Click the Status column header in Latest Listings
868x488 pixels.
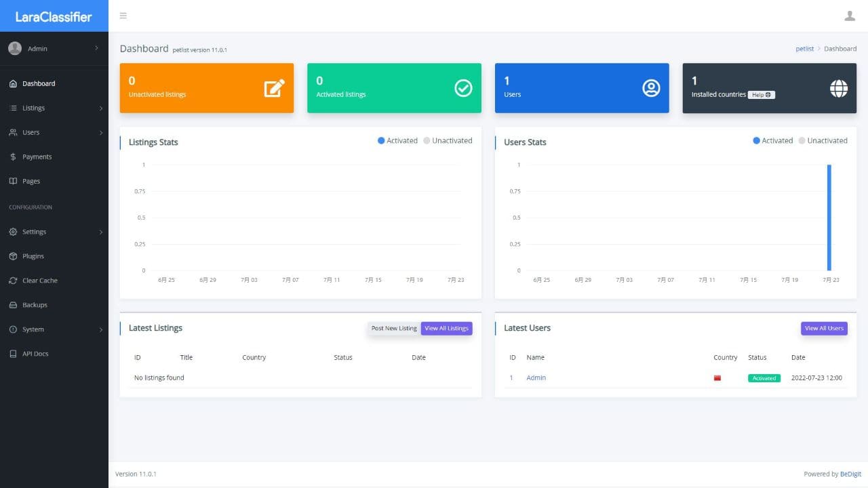click(x=343, y=357)
